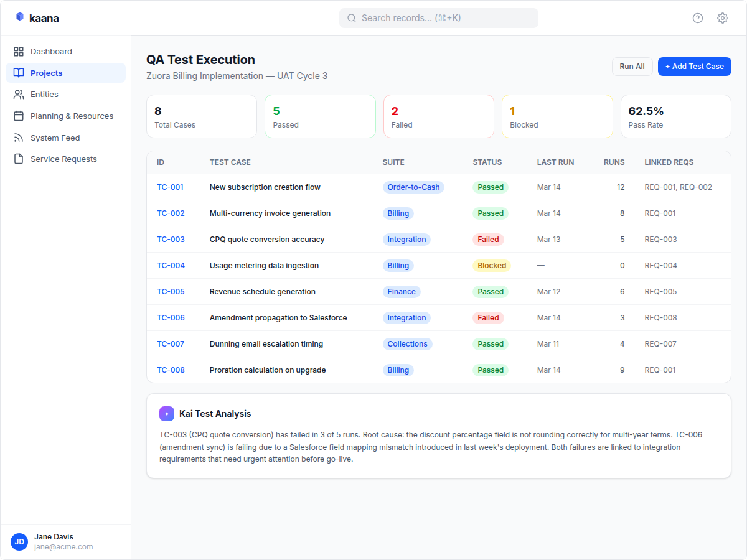Select the Dashboard icon in the sidebar
The width and height of the screenshot is (747, 560).
coord(19,51)
